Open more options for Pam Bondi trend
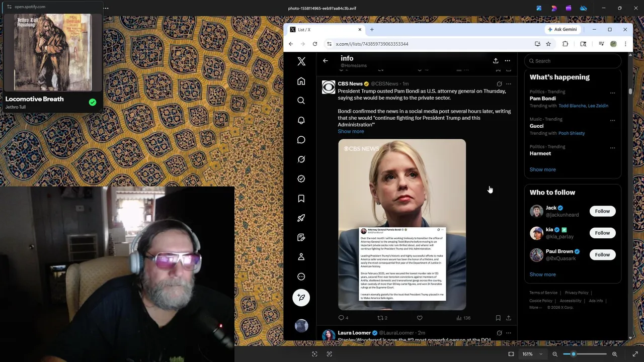This screenshot has height=362, width=644. click(612, 93)
